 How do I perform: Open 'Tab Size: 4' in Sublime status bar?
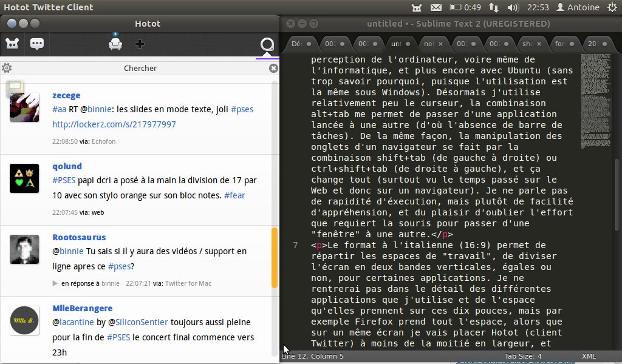(523, 356)
